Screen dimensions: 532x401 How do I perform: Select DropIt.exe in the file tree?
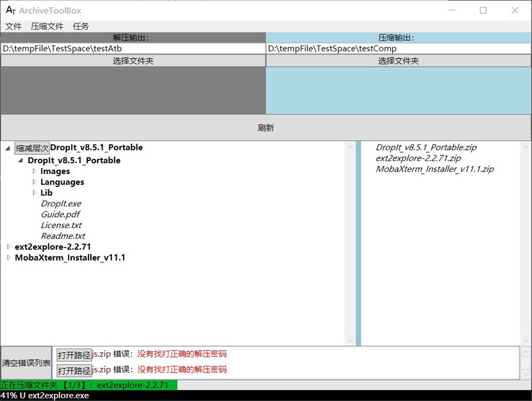pyautogui.click(x=61, y=203)
